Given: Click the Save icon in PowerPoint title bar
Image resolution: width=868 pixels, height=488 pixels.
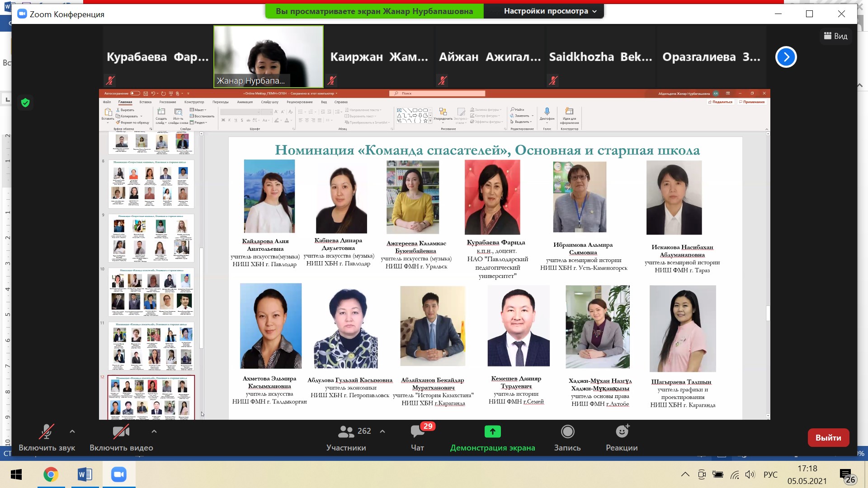Looking at the screenshot, I should (x=146, y=94).
